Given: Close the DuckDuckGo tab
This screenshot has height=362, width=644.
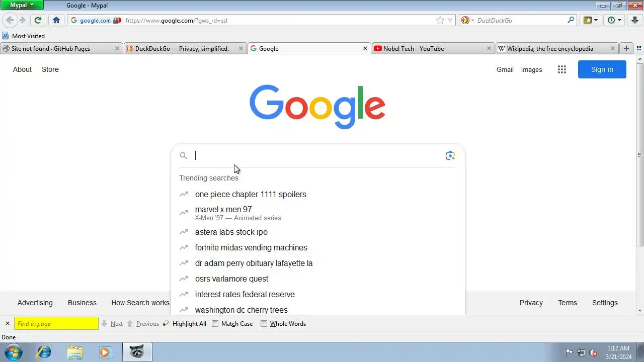Looking at the screenshot, I should (241, 48).
